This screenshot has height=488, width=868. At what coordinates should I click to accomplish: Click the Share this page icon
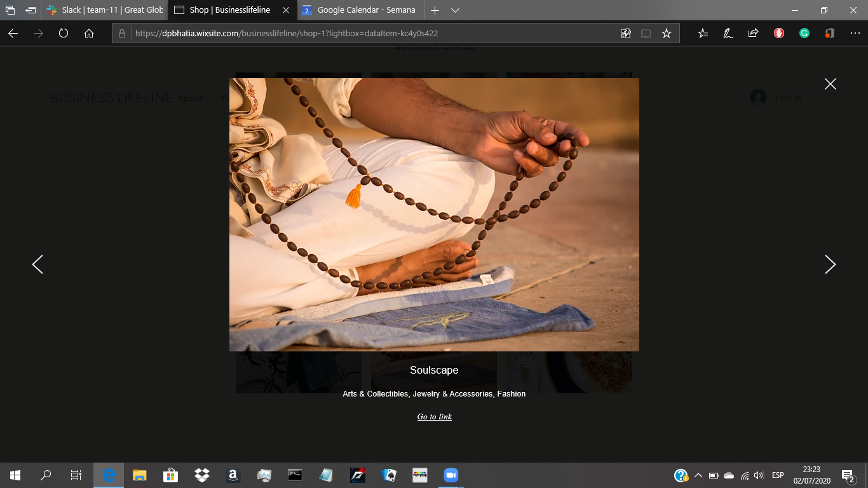(753, 34)
